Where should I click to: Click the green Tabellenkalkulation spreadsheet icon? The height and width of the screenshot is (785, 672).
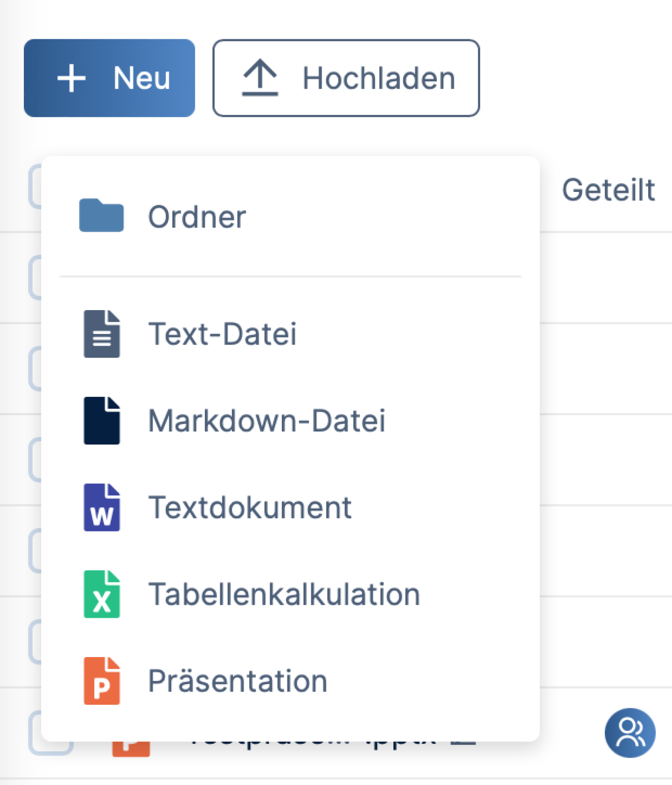tap(101, 594)
